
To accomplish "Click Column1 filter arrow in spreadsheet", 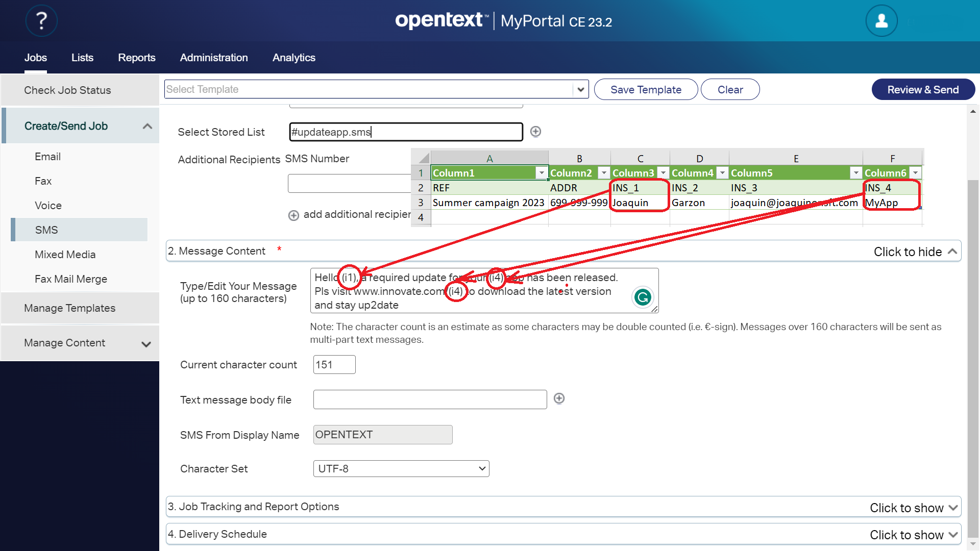I will click(541, 173).
